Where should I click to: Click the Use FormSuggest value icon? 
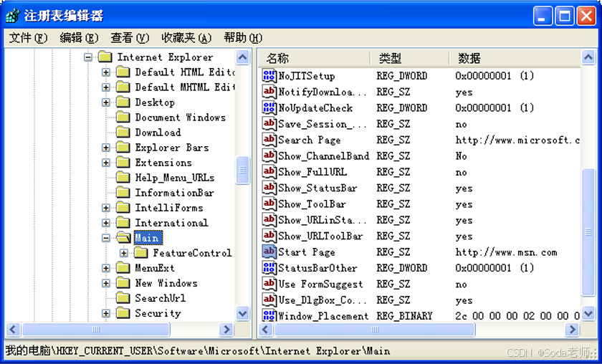(269, 284)
